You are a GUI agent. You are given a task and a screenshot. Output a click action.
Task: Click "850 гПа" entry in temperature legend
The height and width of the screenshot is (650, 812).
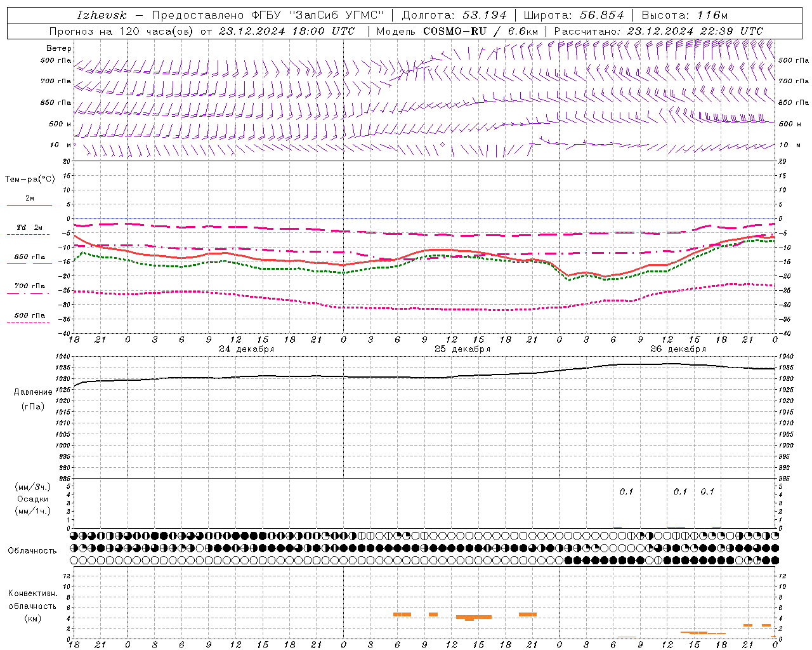pyautogui.click(x=29, y=257)
